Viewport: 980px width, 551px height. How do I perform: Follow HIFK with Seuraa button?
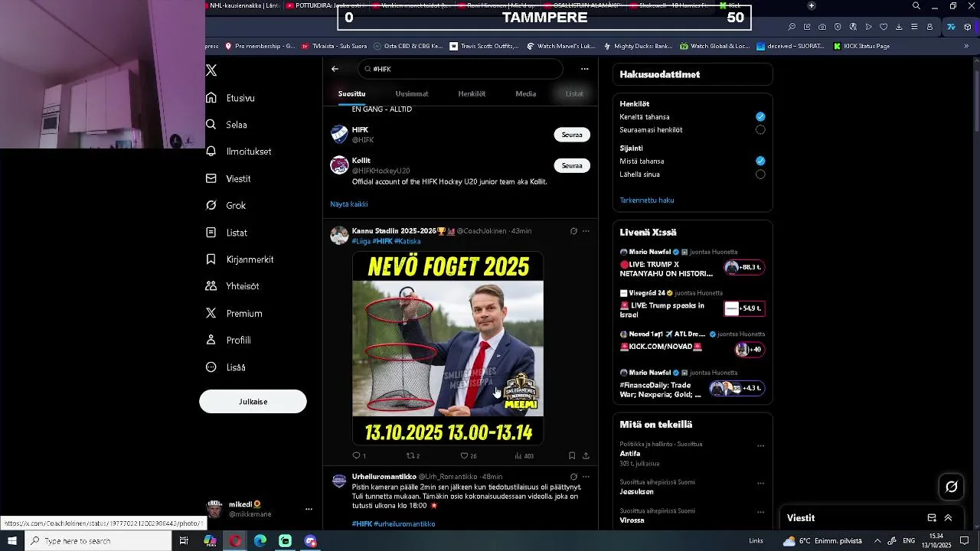click(572, 135)
